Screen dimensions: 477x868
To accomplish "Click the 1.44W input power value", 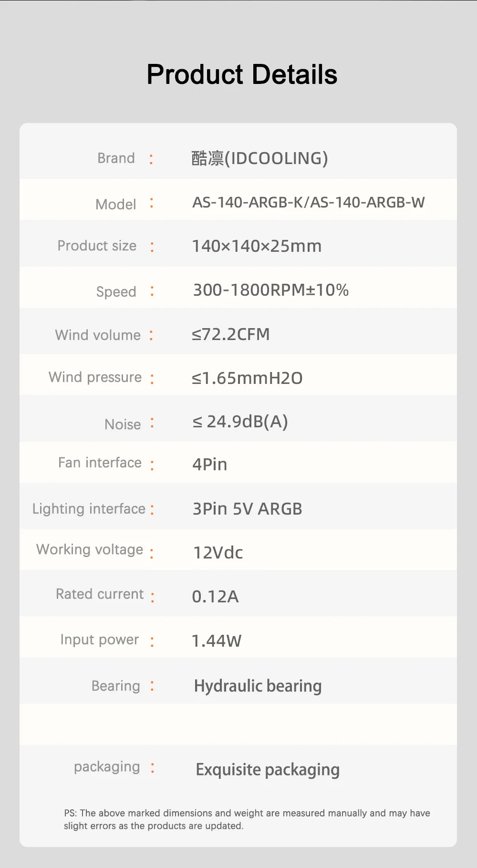I will (x=217, y=641).
